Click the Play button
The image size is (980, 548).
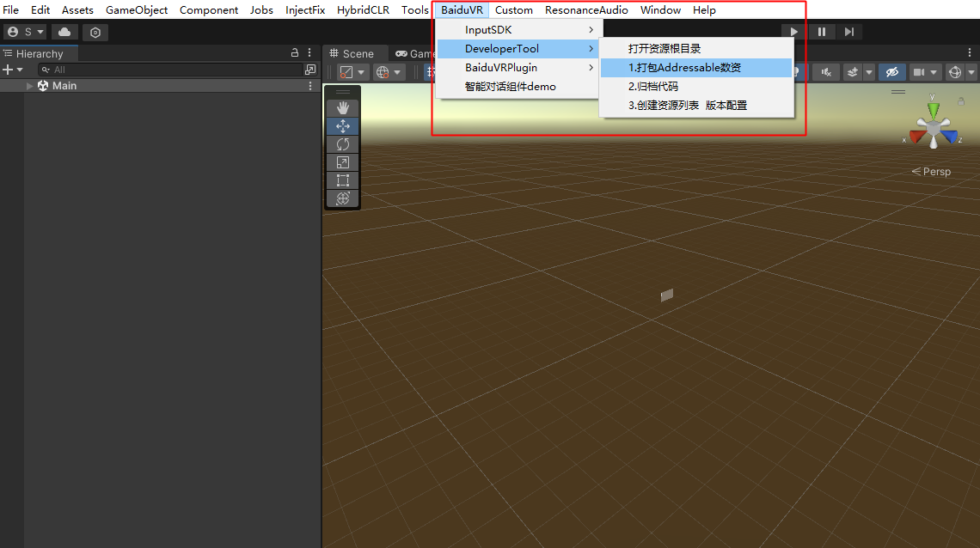click(793, 32)
